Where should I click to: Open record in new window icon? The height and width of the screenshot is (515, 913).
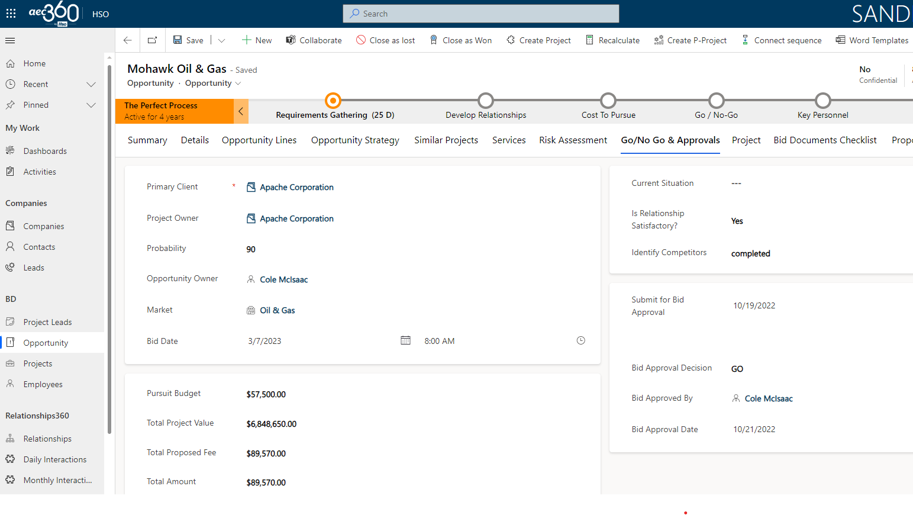[152, 40]
